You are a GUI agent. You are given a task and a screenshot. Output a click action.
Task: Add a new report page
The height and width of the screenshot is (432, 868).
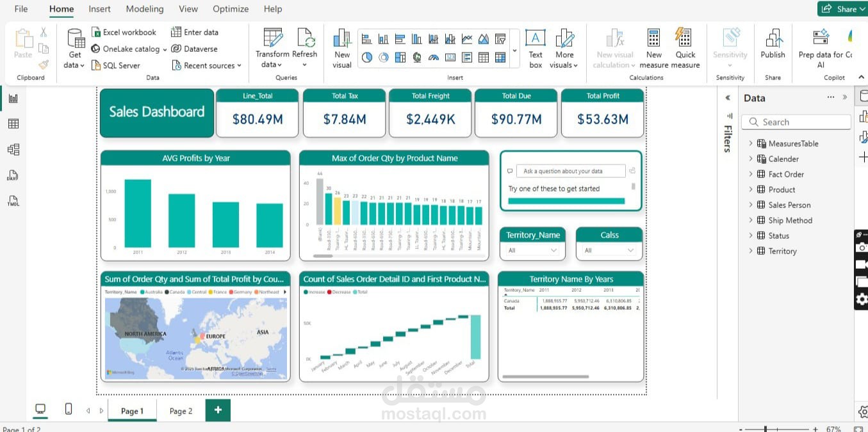pos(218,410)
